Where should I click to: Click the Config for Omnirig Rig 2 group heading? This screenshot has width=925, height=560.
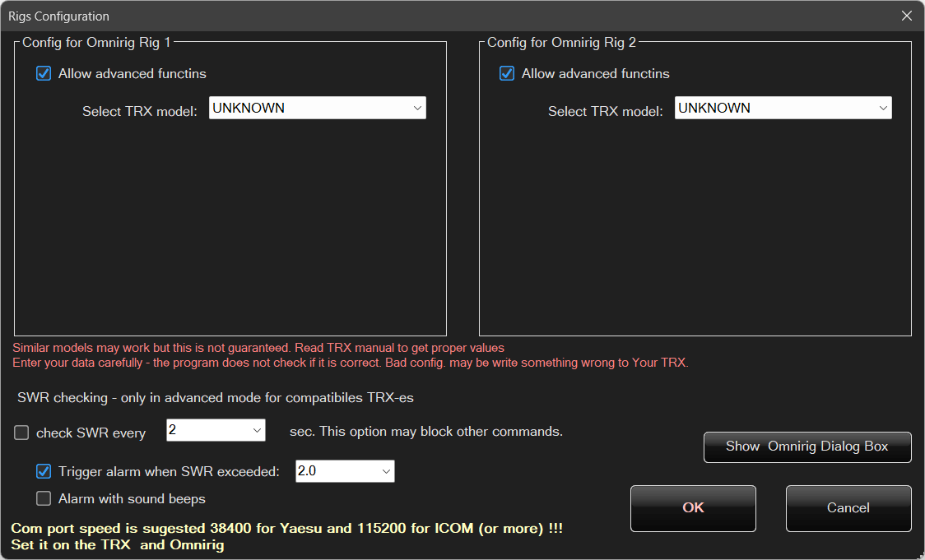[561, 42]
